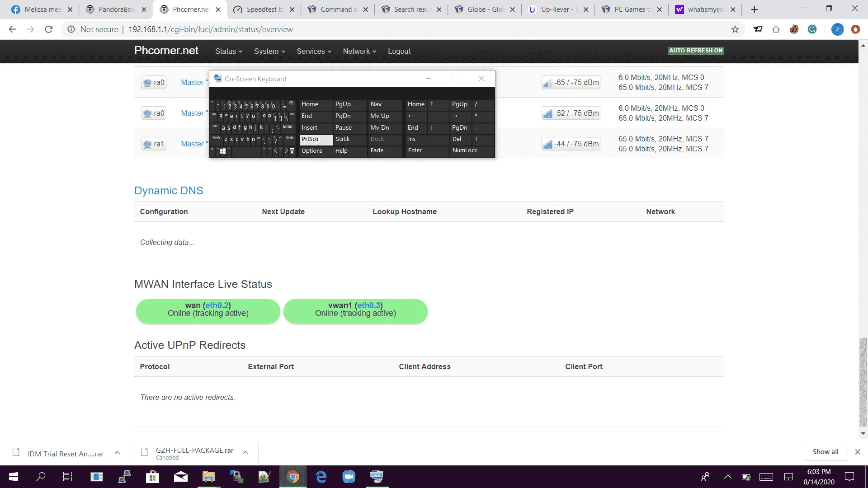Screen dimensions: 868x488
Task: Open Microsoft Store from the taskbar
Action: [152, 477]
